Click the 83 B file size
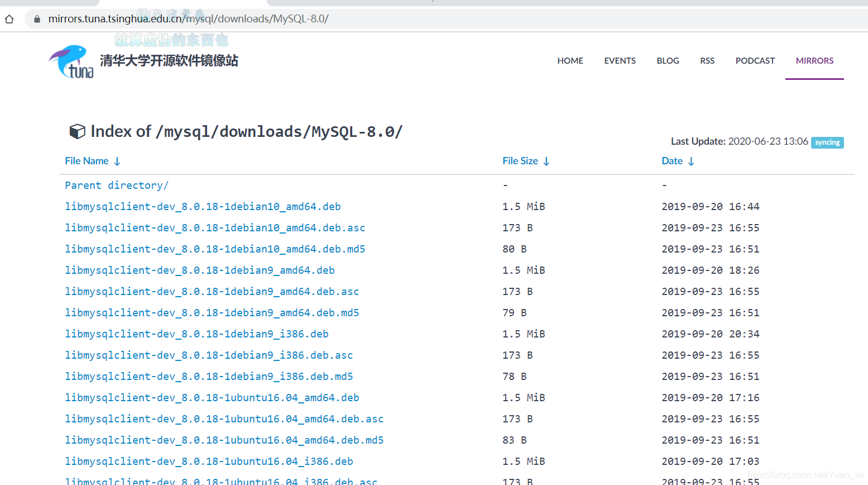 pos(515,440)
